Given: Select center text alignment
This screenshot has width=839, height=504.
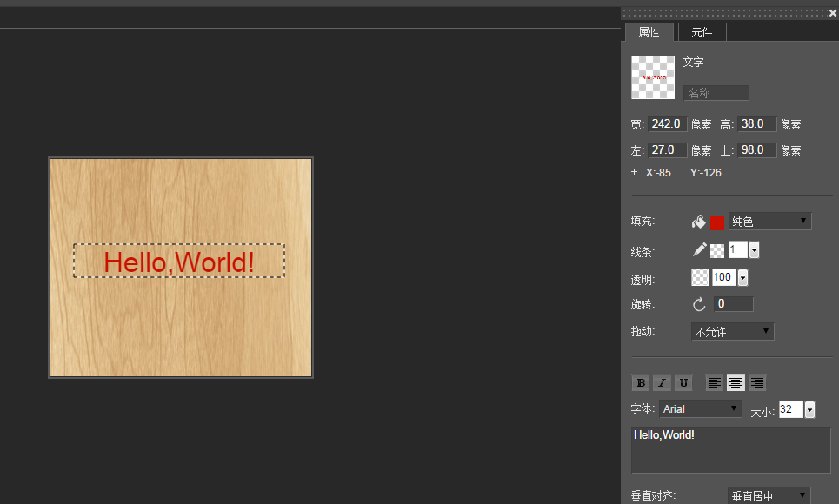Looking at the screenshot, I should pyautogui.click(x=736, y=382).
